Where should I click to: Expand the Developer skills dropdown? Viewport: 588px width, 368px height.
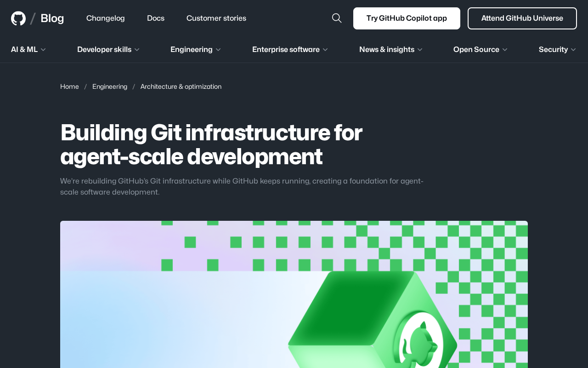(x=108, y=49)
